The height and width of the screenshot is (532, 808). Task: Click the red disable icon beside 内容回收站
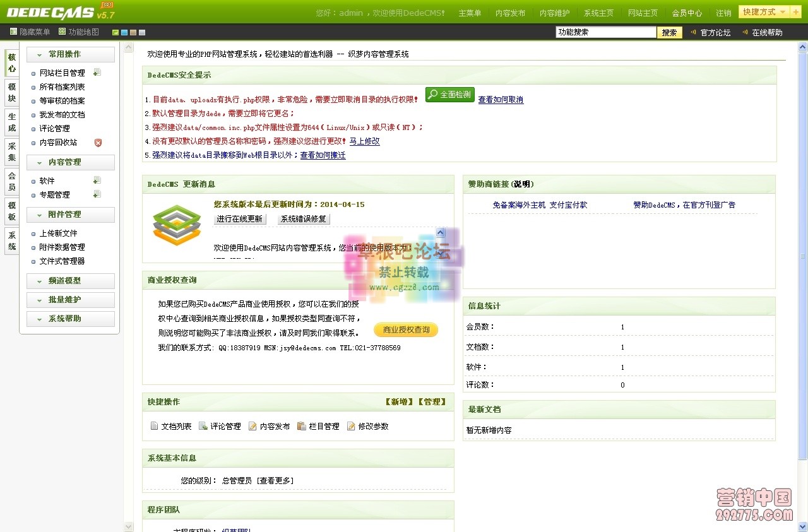pyautogui.click(x=98, y=143)
